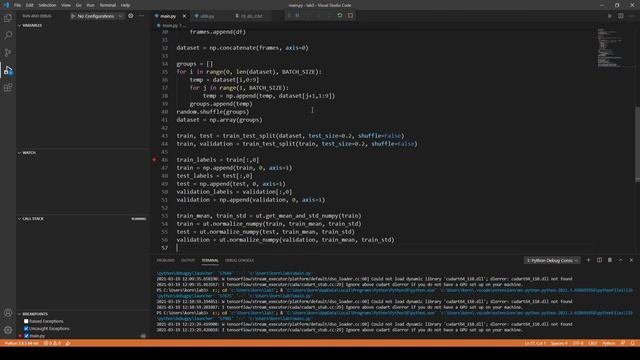Stop the debug session
The height and width of the screenshot is (360, 640).
point(350,16)
